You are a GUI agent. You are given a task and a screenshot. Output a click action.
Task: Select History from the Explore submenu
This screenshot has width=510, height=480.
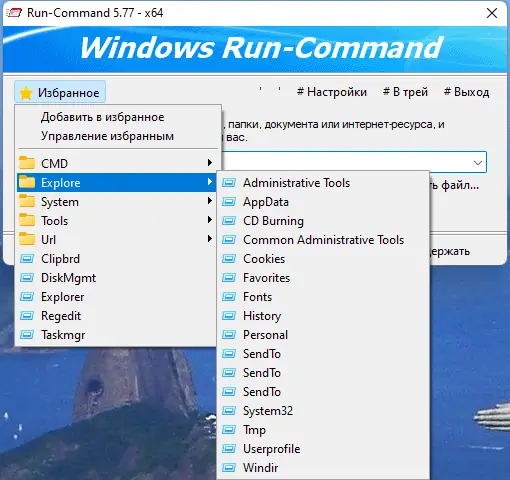point(323,316)
